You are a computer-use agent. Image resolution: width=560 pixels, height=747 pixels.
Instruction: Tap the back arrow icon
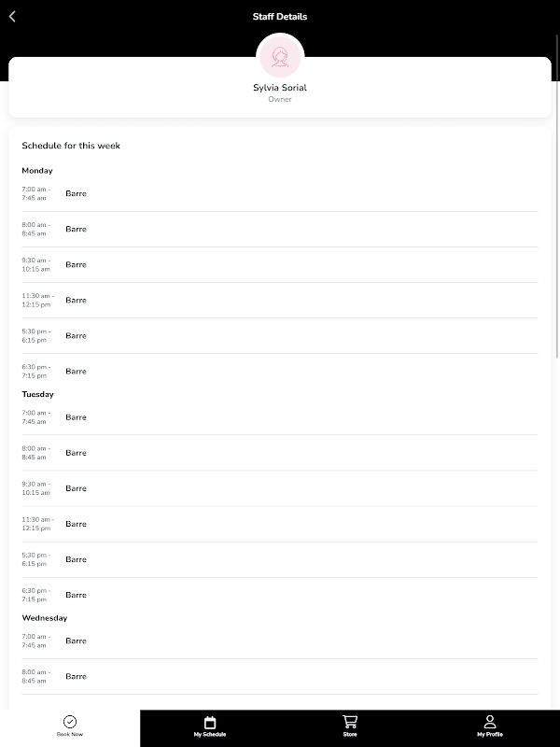(12, 17)
